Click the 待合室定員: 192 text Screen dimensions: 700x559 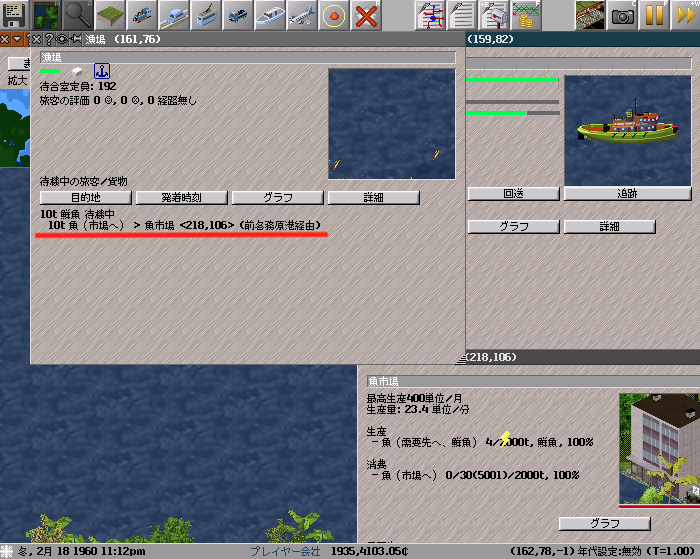(78, 86)
